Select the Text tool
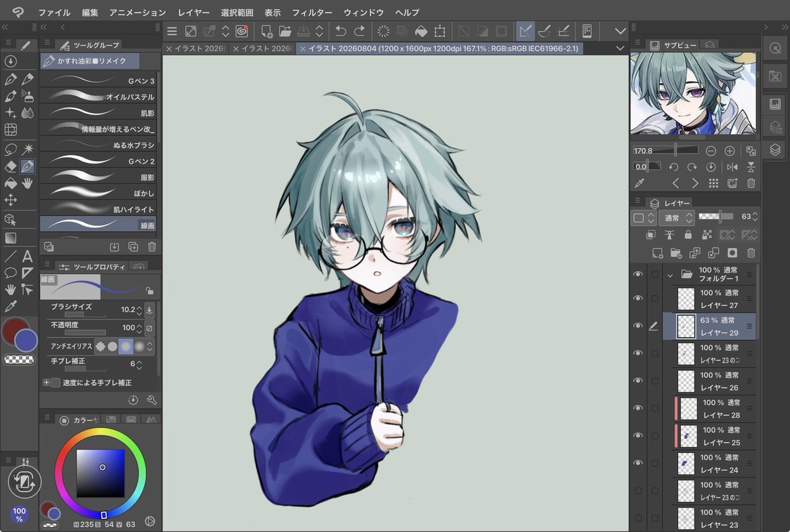The height and width of the screenshot is (532, 790). pyautogui.click(x=28, y=255)
